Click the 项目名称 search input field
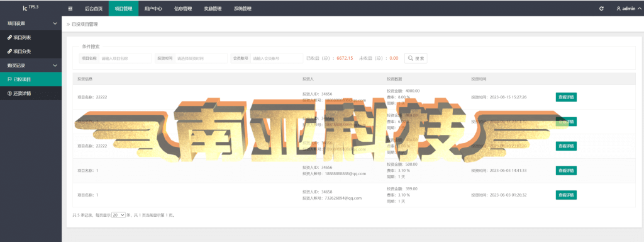This screenshot has height=242, width=644. click(125, 59)
